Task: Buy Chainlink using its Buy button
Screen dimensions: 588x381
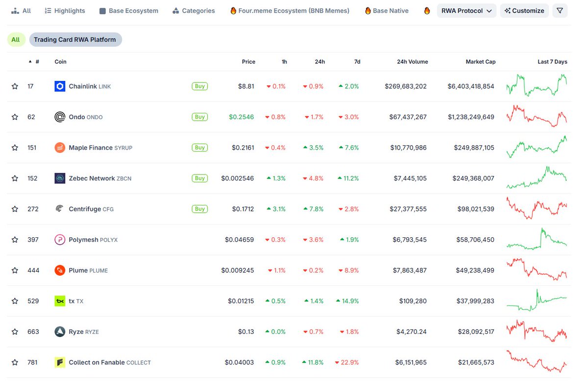Action: (199, 86)
